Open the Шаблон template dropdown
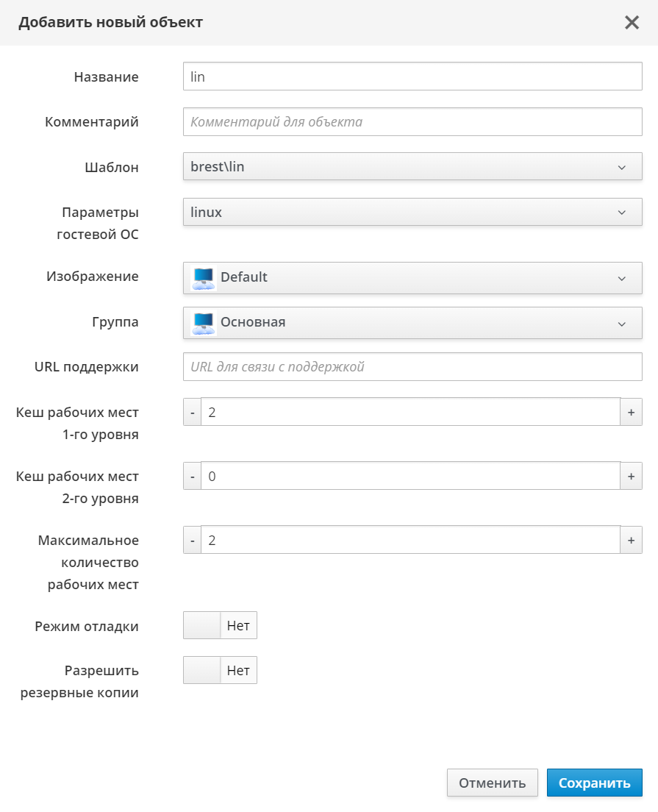This screenshot has height=812, width=658. (x=412, y=167)
